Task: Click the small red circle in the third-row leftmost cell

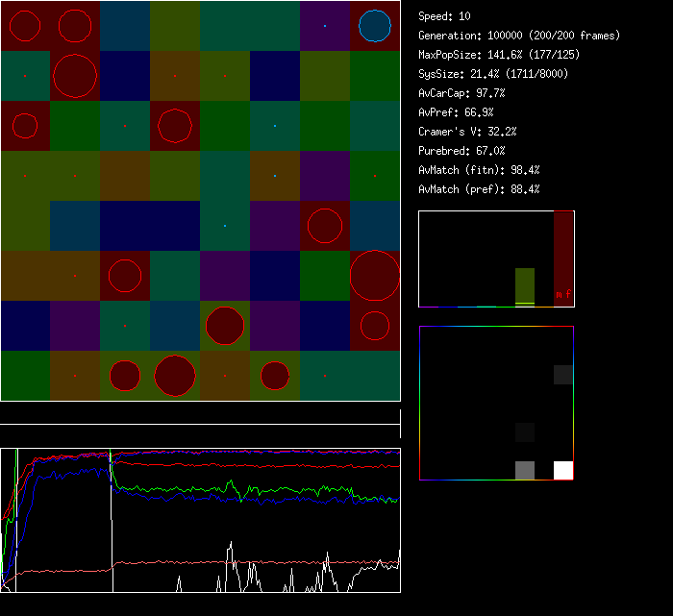Action: click(25, 126)
